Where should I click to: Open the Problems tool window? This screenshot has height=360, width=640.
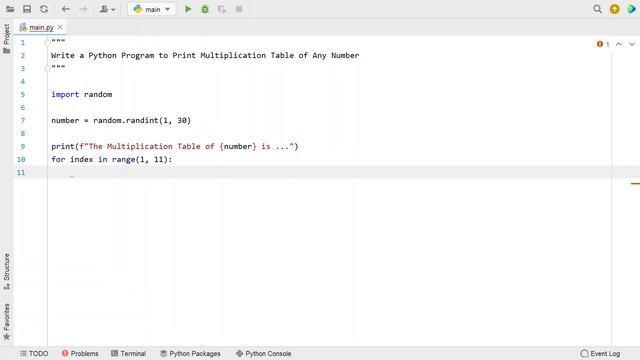tap(80, 353)
